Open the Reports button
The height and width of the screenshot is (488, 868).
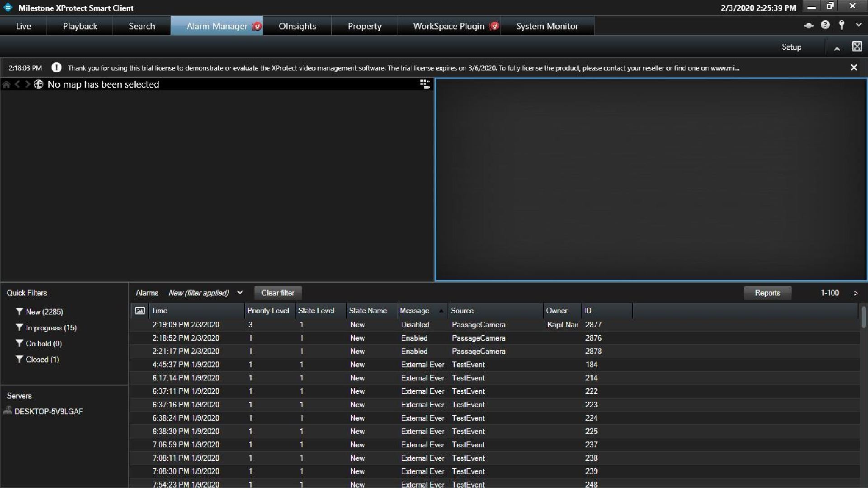(x=768, y=293)
